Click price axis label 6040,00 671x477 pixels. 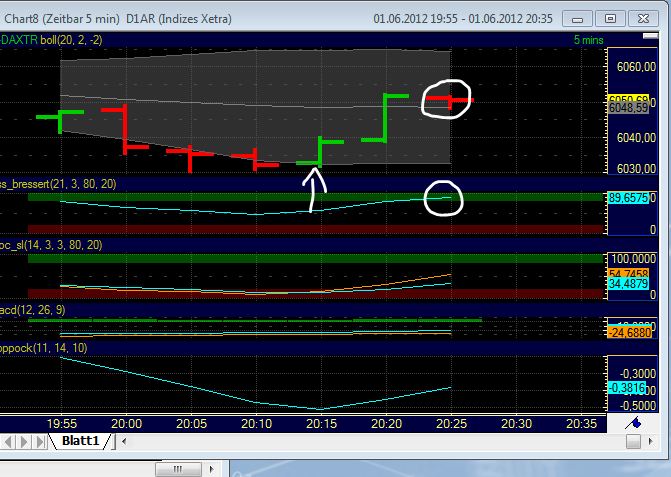click(x=636, y=138)
